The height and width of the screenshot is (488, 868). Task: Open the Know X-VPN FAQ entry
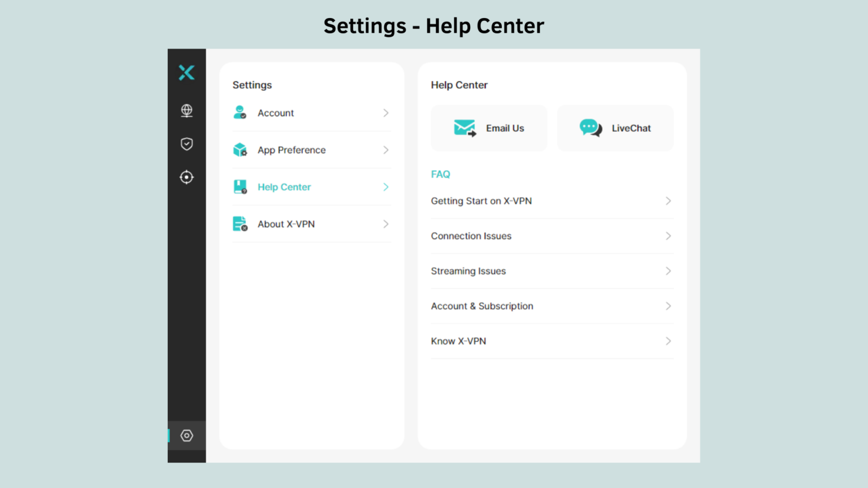point(552,341)
